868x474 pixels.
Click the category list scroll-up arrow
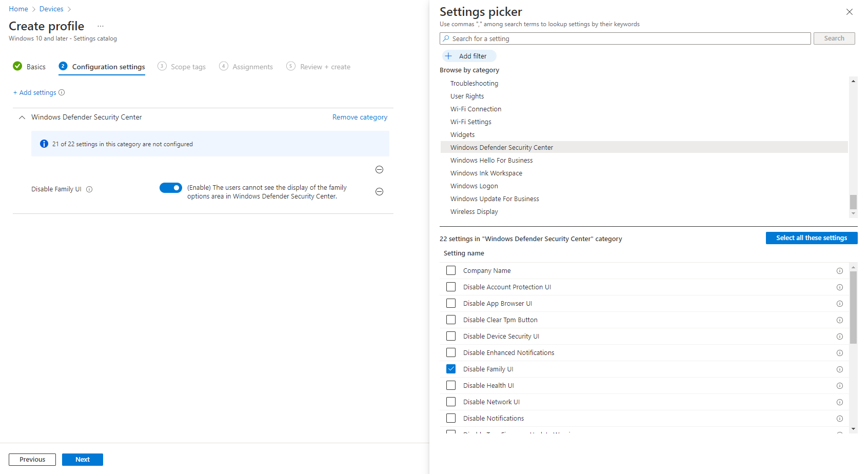[853, 81]
